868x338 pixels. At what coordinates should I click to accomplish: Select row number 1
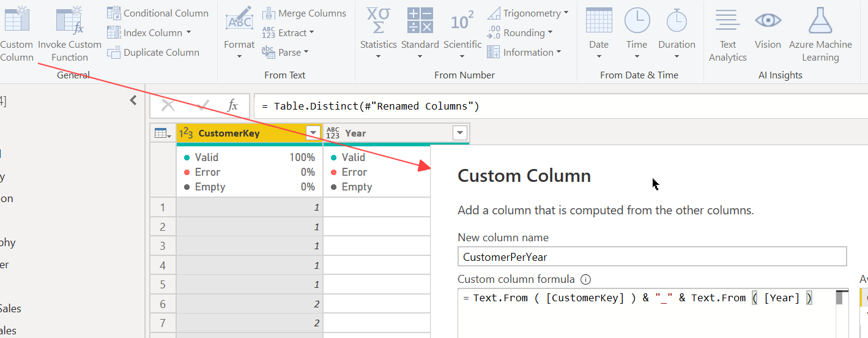(163, 208)
